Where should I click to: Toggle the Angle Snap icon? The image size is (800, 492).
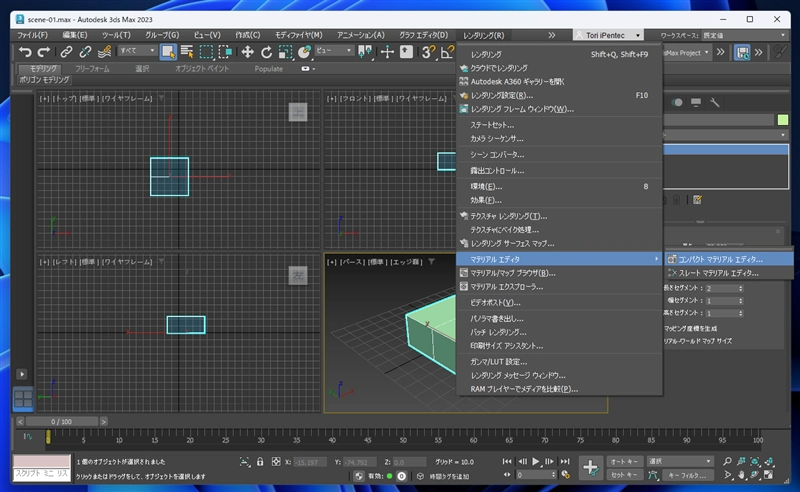(447, 52)
